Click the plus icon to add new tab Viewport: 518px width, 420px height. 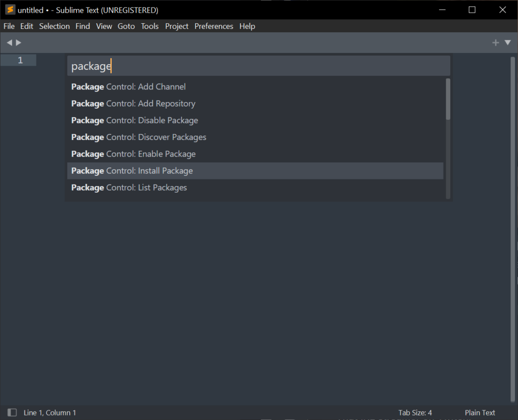tap(495, 42)
